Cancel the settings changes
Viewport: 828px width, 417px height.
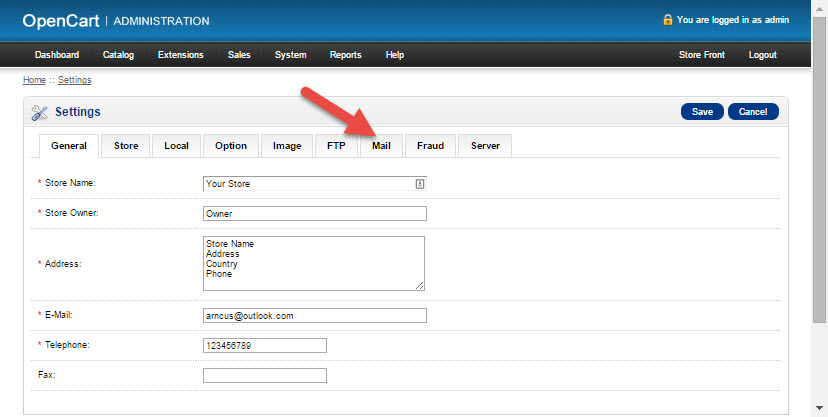point(753,111)
